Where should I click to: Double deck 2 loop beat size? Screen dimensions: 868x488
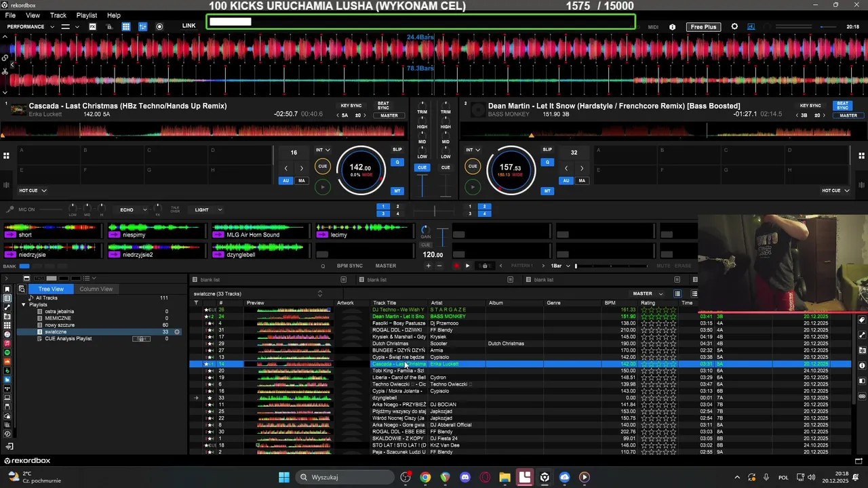click(582, 168)
